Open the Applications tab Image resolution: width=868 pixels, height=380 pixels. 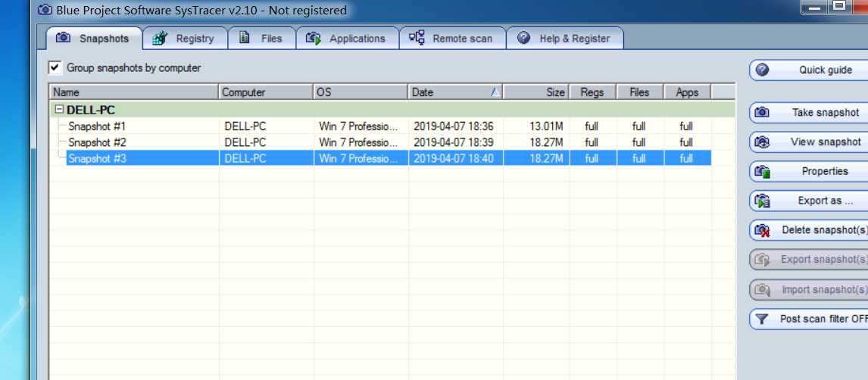click(347, 38)
